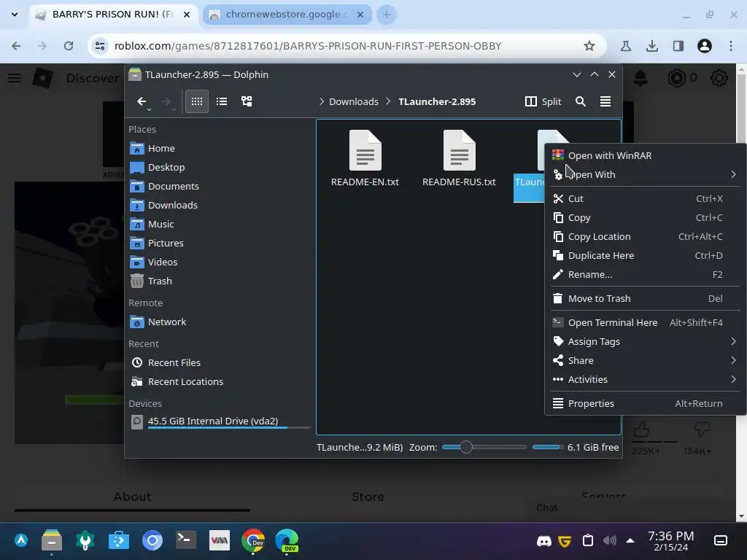
Task: Switch Dolphin to icons view mode
Action: (197, 101)
